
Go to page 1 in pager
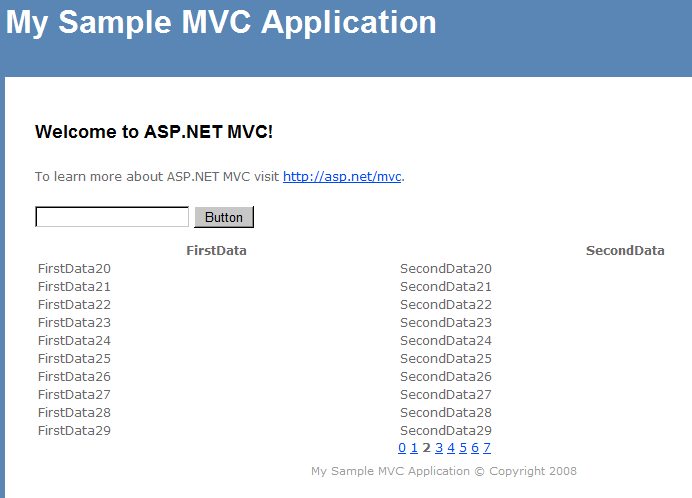coord(414,448)
